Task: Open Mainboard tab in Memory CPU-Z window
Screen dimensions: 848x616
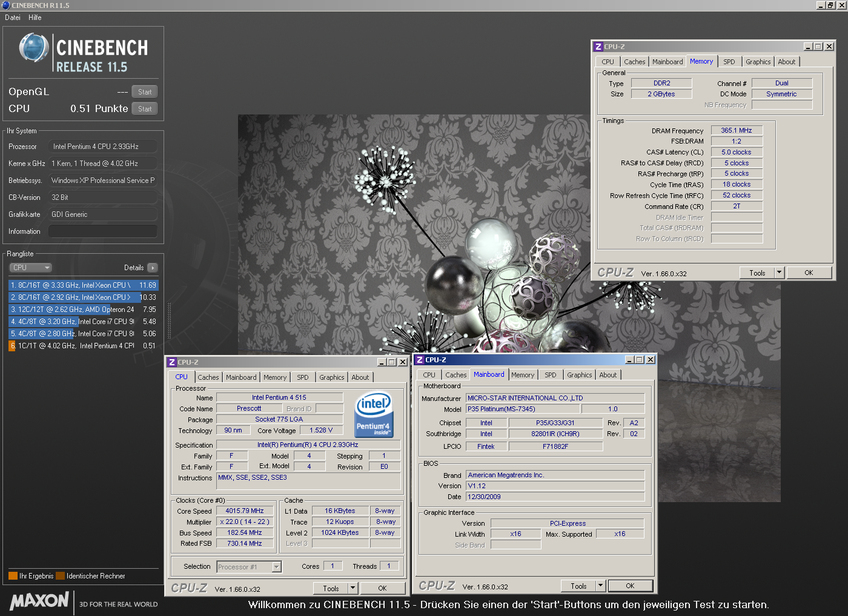Action: [667, 62]
